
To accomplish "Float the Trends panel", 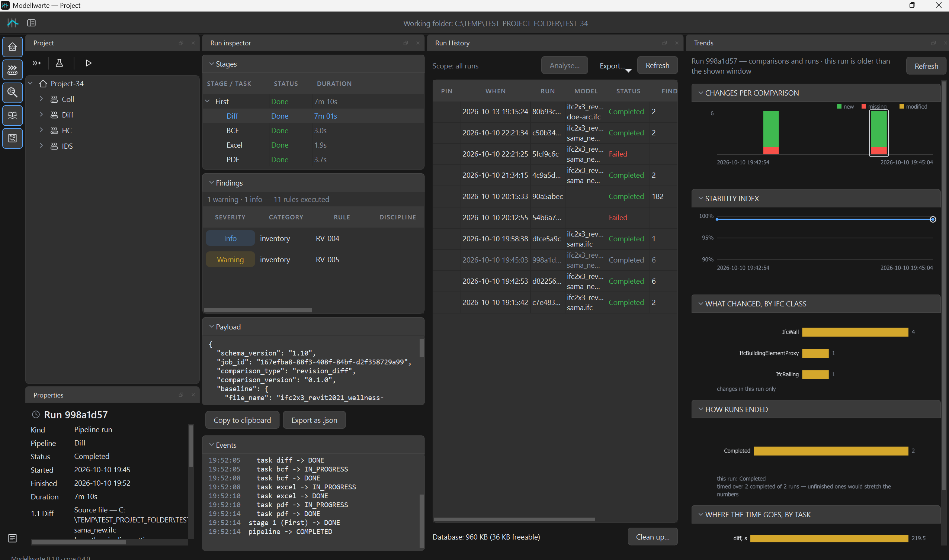I will point(933,43).
